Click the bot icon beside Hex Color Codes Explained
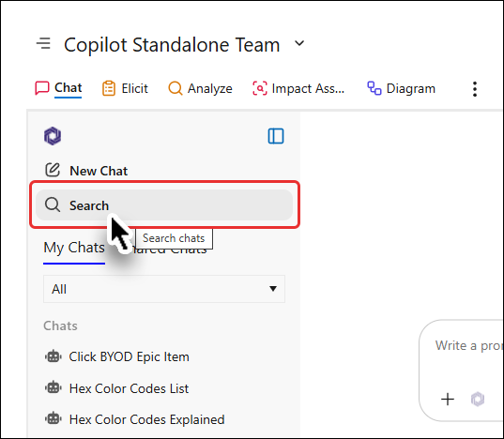Image resolution: width=504 pixels, height=439 pixels. (x=53, y=418)
